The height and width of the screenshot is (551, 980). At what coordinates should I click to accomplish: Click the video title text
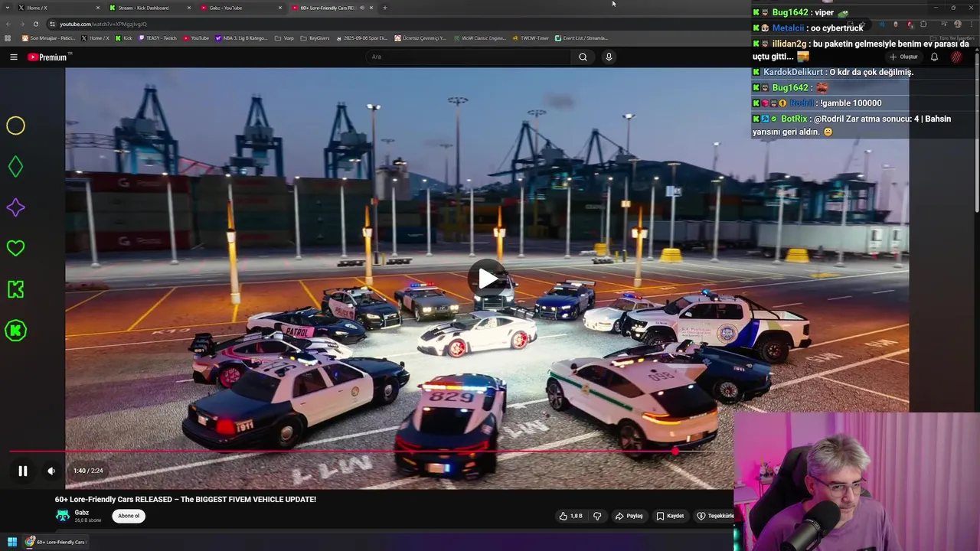tap(185, 499)
